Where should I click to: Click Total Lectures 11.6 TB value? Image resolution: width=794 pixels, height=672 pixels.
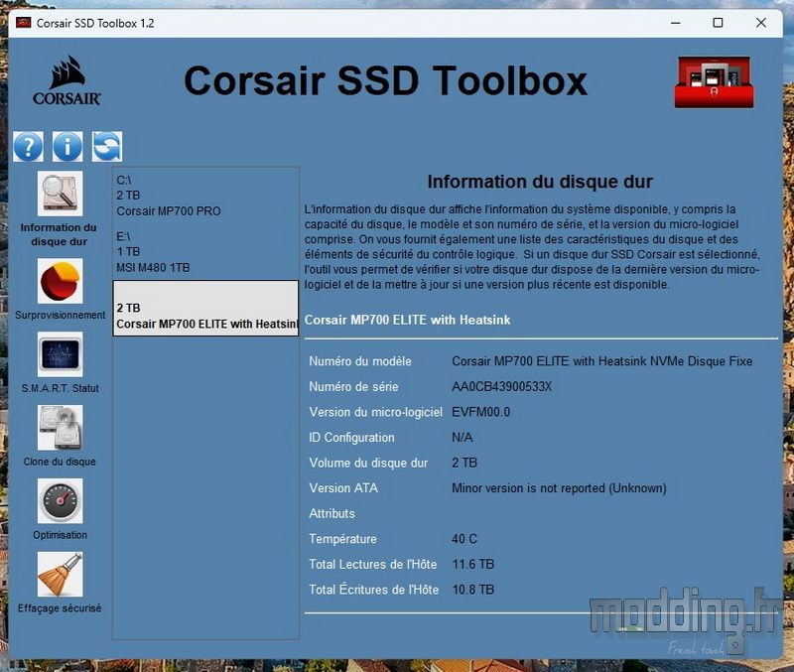pyautogui.click(x=473, y=564)
